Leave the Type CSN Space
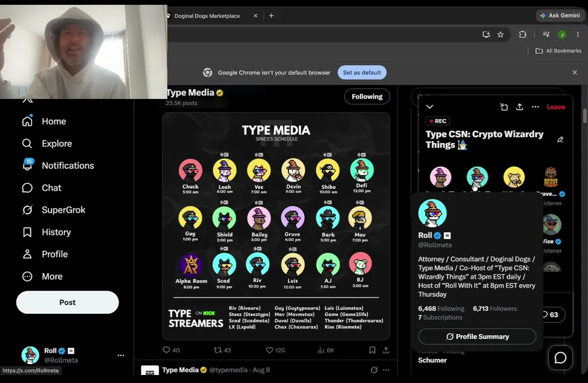The height and width of the screenshot is (383, 588). pyautogui.click(x=556, y=107)
